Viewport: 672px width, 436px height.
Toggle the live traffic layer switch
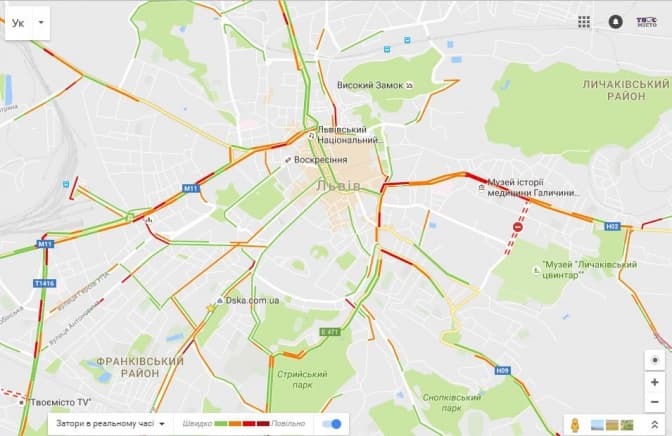pos(332,424)
